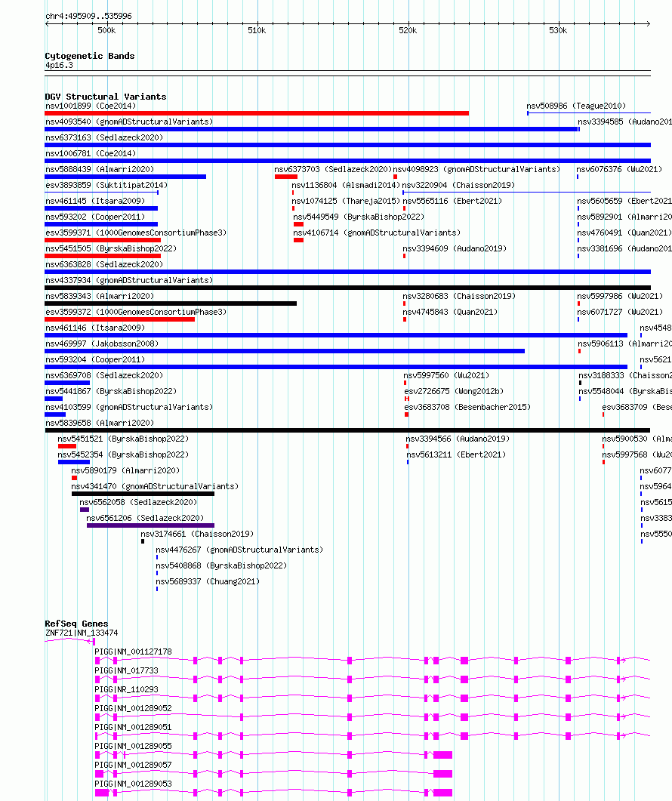Select esv3683708 (Besenbacher2015) label
This screenshot has width=672, height=801.
tap(467, 407)
